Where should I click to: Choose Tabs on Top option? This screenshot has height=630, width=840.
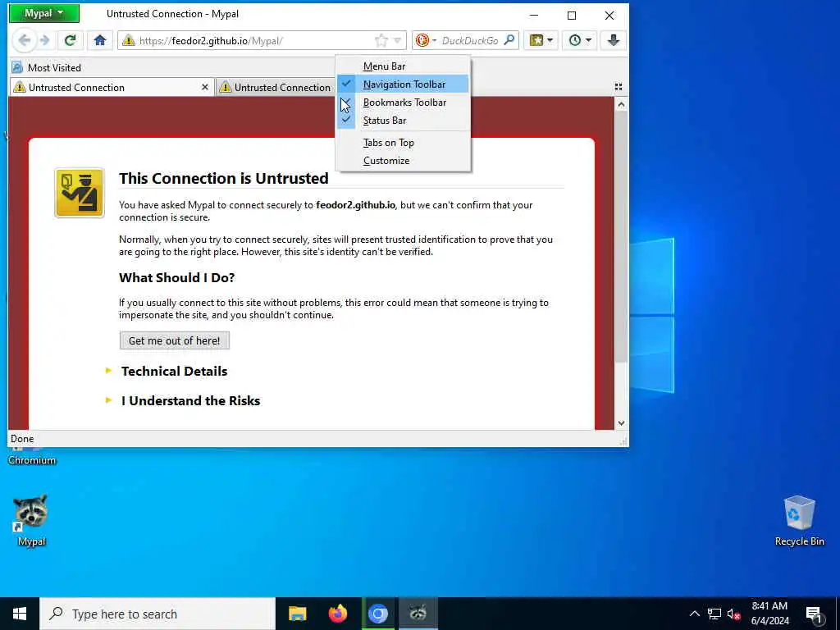click(404, 143)
